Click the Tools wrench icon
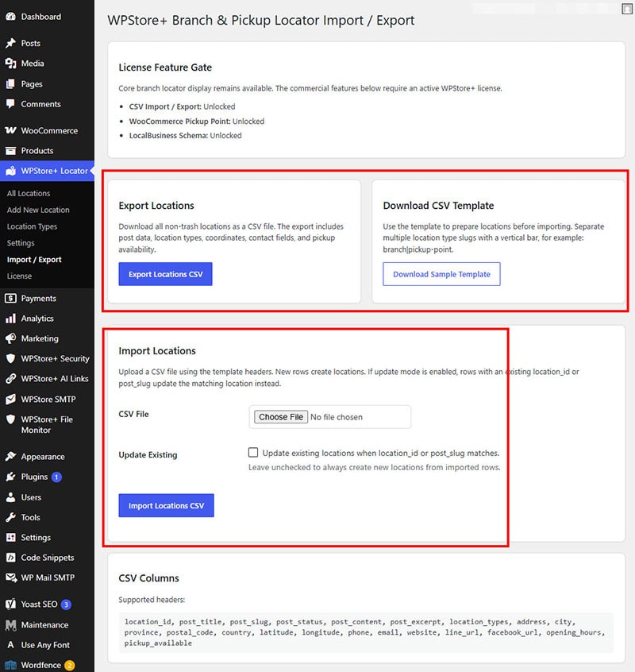 pyautogui.click(x=10, y=517)
